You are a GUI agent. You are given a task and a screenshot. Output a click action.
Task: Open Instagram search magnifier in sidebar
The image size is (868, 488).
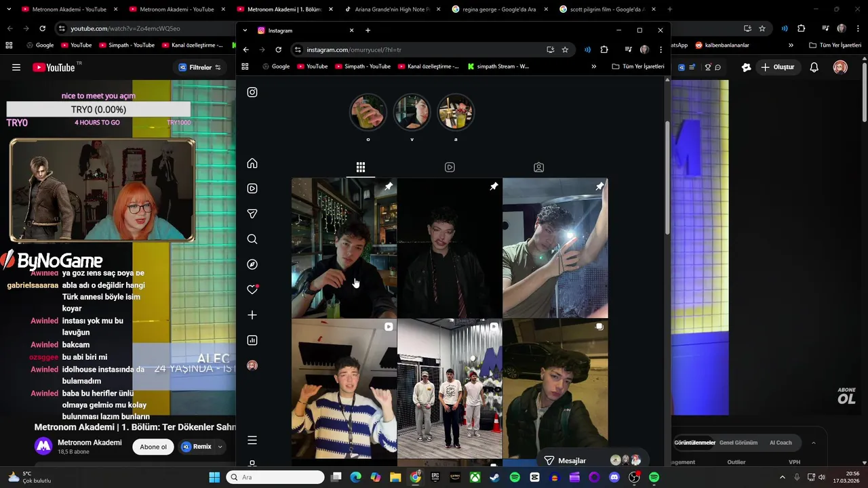coord(252,239)
